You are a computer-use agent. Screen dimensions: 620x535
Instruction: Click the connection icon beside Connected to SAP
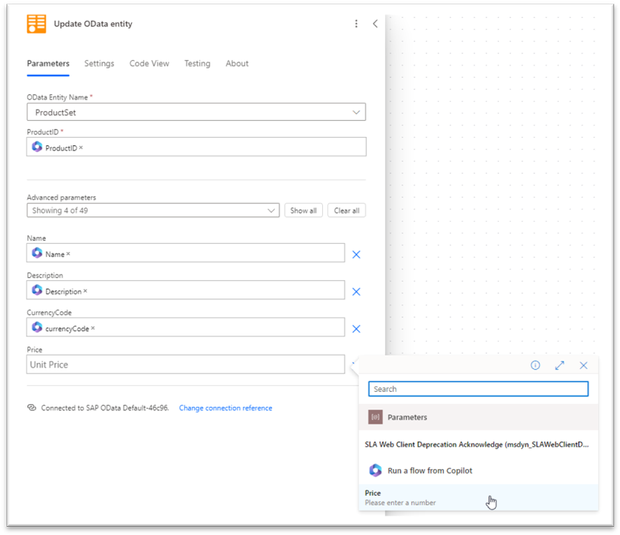click(x=32, y=408)
